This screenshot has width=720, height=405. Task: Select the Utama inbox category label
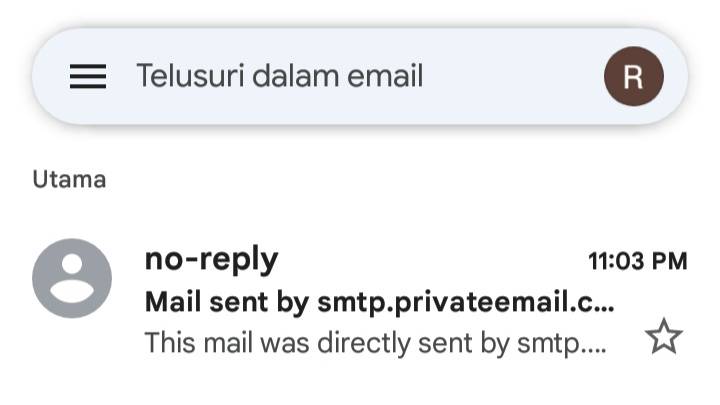point(69,180)
